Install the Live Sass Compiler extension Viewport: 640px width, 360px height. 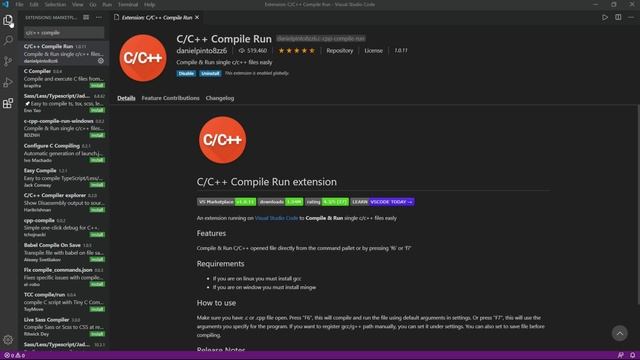pos(97,334)
